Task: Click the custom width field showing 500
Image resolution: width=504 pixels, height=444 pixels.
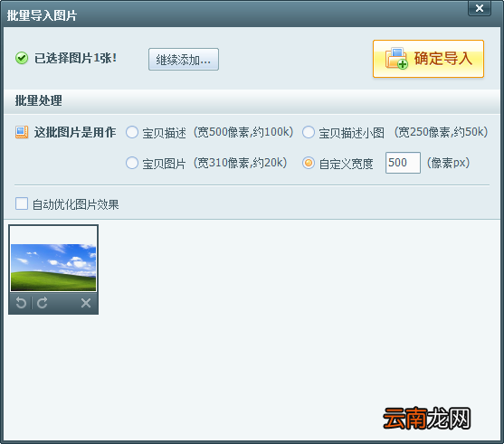Action: pyautogui.click(x=403, y=163)
